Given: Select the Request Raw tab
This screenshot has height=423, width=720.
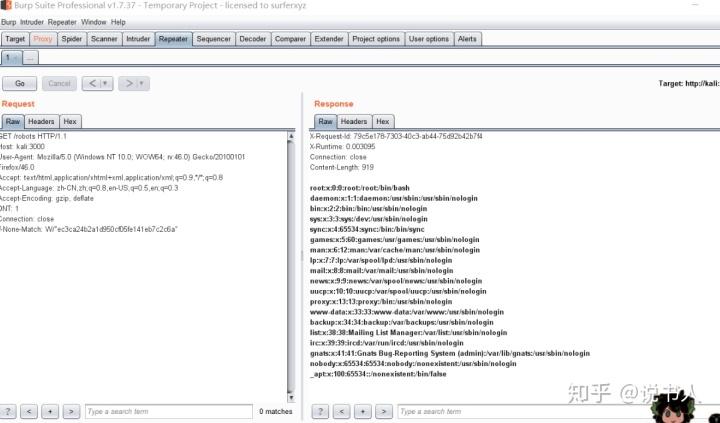Looking at the screenshot, I should pyautogui.click(x=13, y=122).
